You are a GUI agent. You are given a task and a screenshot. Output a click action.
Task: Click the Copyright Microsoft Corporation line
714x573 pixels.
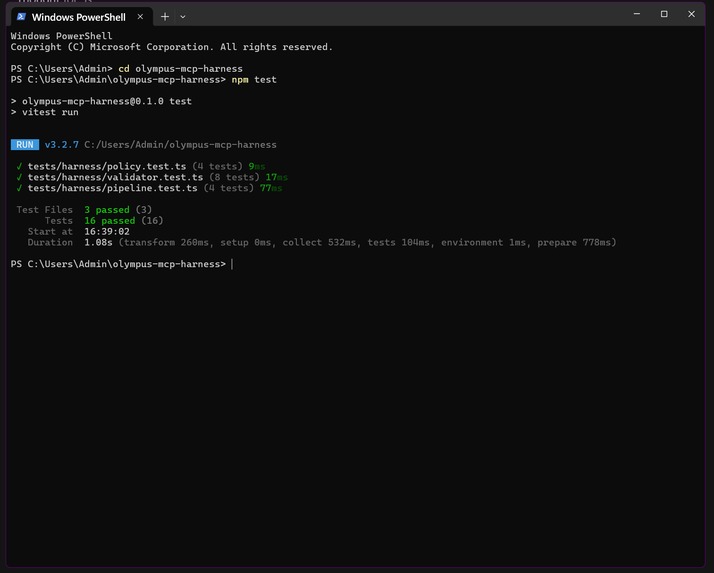point(172,47)
